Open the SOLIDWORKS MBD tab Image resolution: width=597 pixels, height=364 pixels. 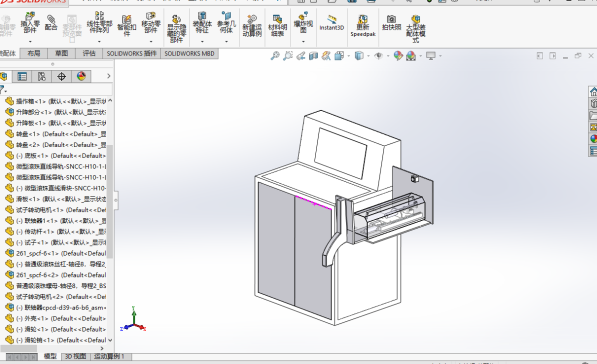pyautogui.click(x=190, y=54)
